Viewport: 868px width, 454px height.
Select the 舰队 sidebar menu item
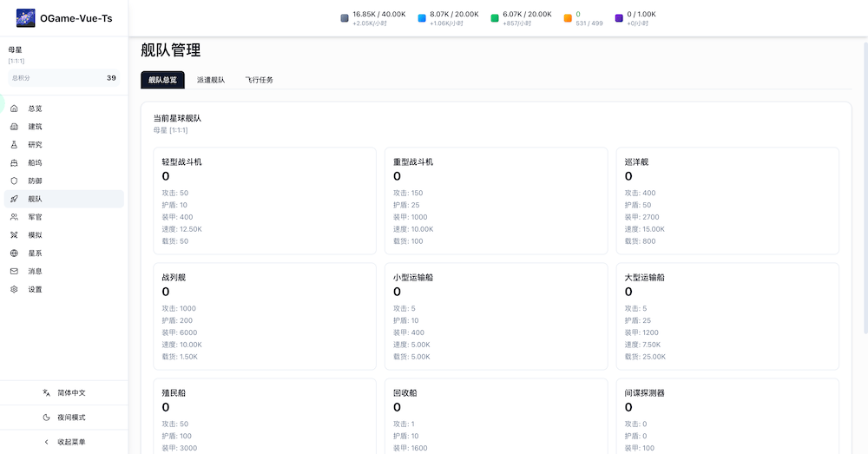63,199
